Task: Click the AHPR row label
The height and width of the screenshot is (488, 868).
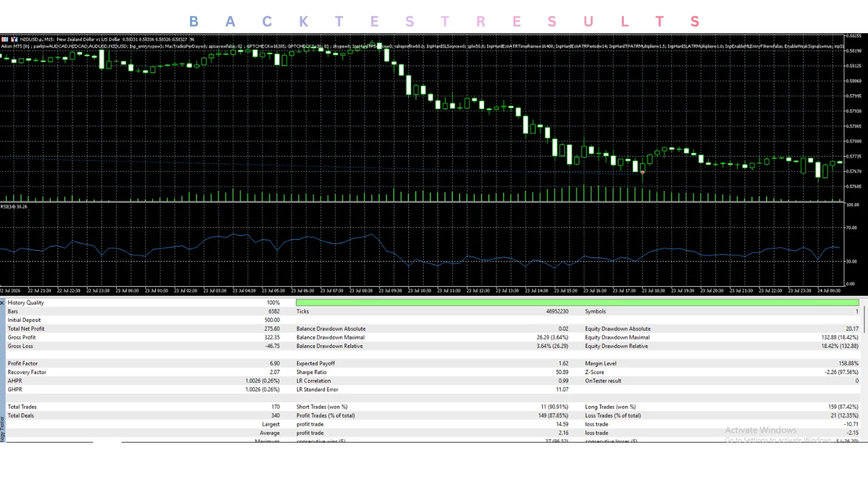Action: pyautogui.click(x=15, y=381)
